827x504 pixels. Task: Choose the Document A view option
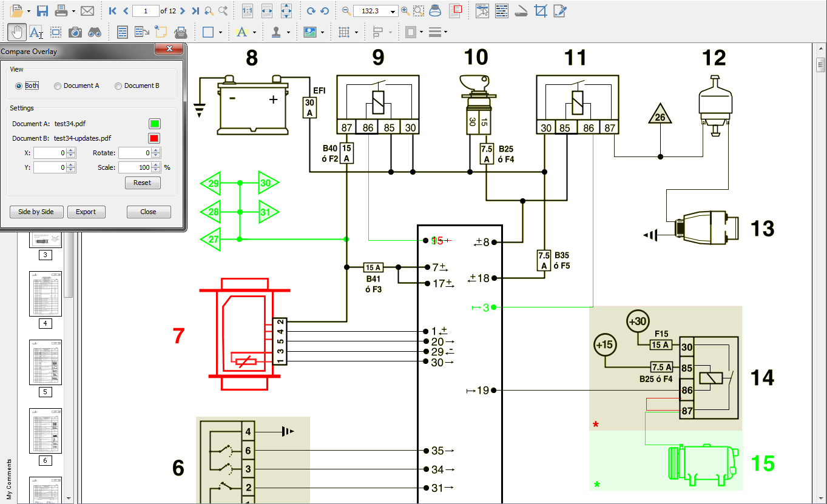coord(58,86)
